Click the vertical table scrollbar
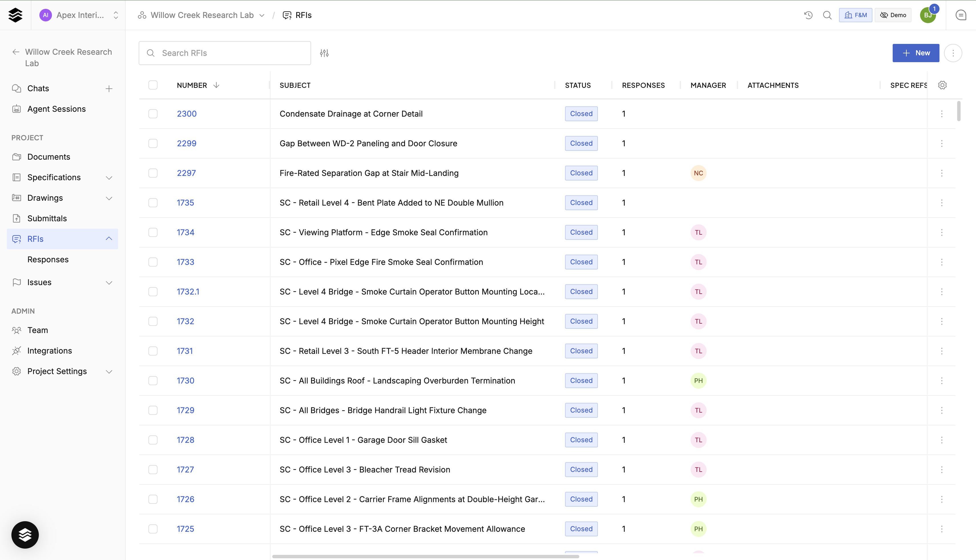The height and width of the screenshot is (560, 976). coord(958,111)
